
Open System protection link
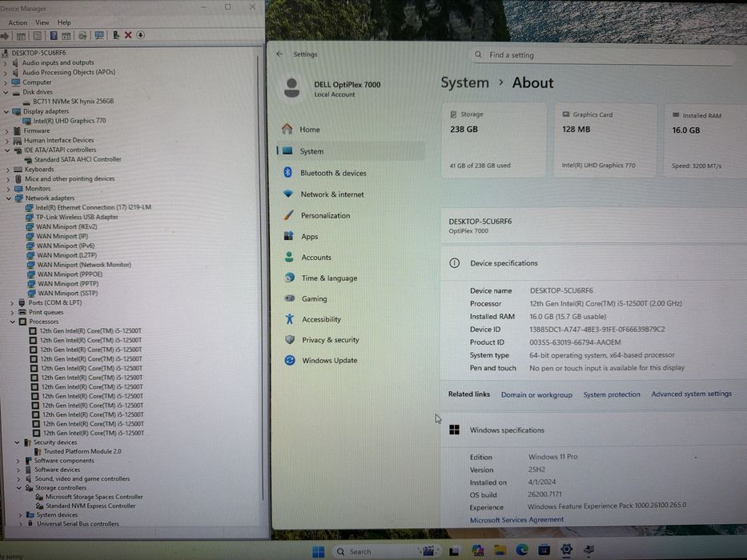click(612, 394)
